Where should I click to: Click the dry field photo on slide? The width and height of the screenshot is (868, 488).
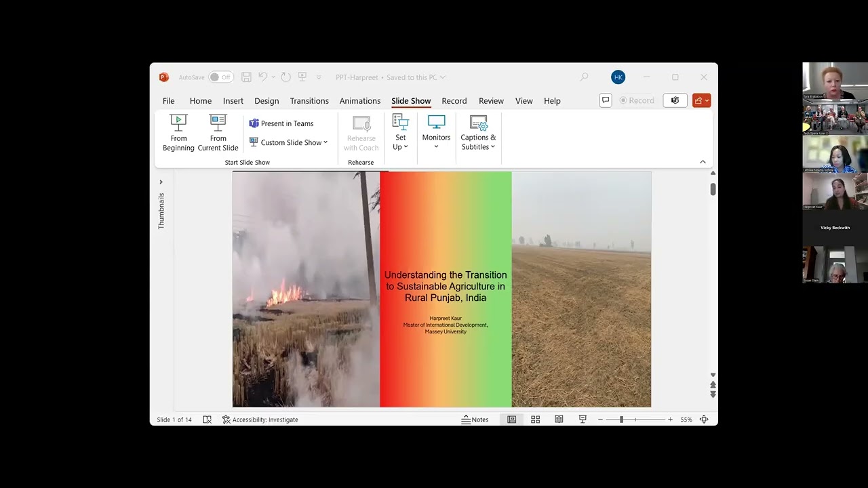click(x=581, y=289)
